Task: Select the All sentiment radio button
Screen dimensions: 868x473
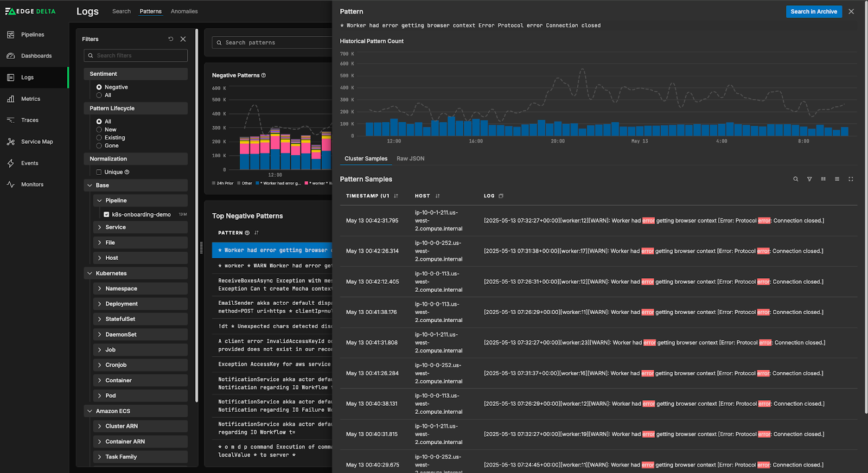Action: pos(99,95)
